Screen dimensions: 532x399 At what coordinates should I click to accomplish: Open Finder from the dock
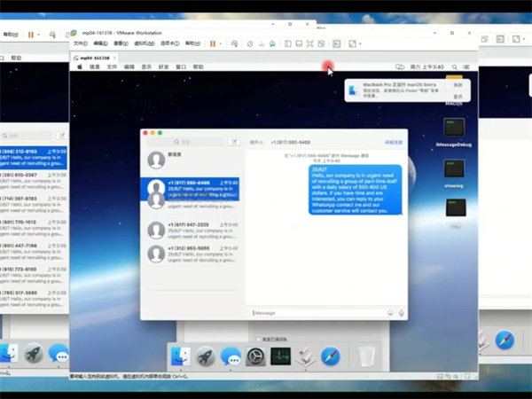click(x=181, y=357)
